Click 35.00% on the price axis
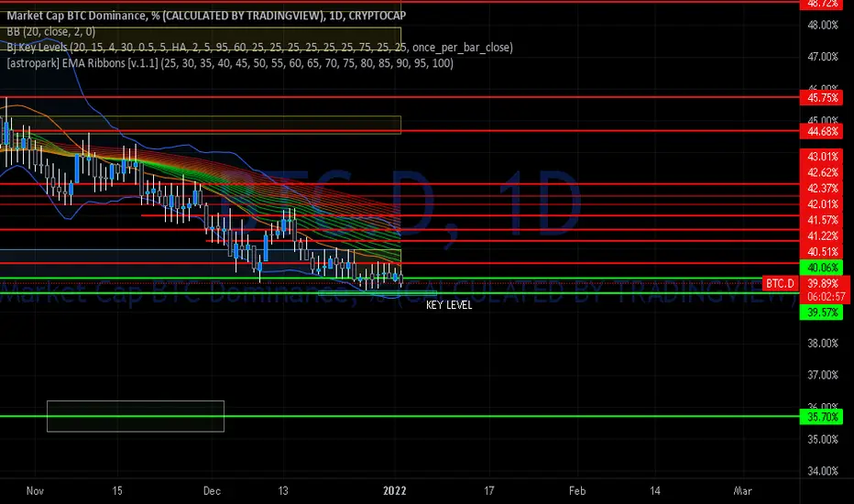This screenshot has height=504, width=854. pos(823,439)
